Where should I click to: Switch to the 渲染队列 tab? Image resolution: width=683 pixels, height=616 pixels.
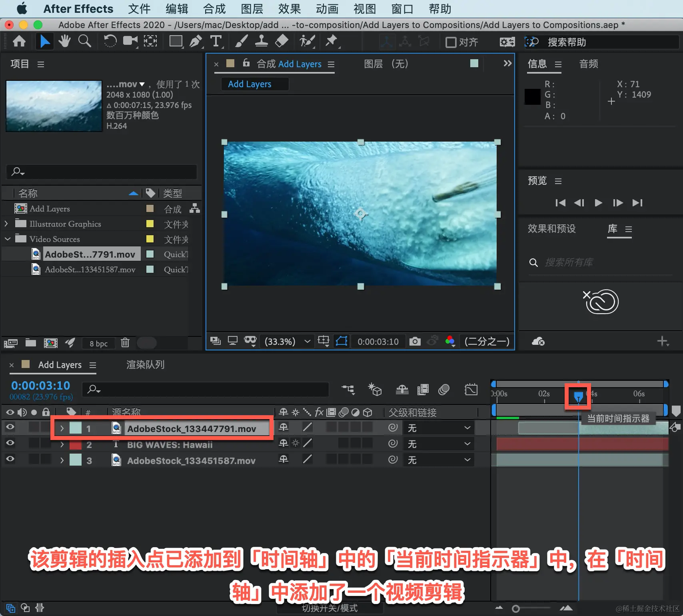pos(146,364)
